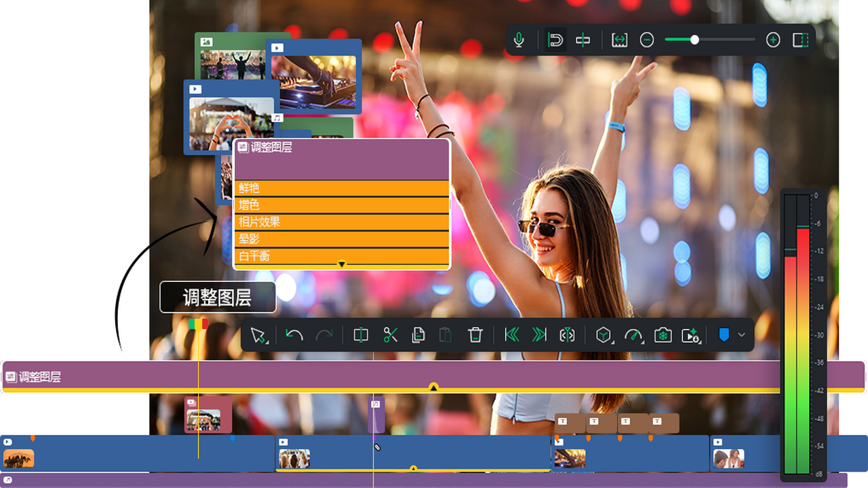This screenshot has height=488, width=868.
Task: Select the 鲜艳 effect entry
Action: coord(342,188)
